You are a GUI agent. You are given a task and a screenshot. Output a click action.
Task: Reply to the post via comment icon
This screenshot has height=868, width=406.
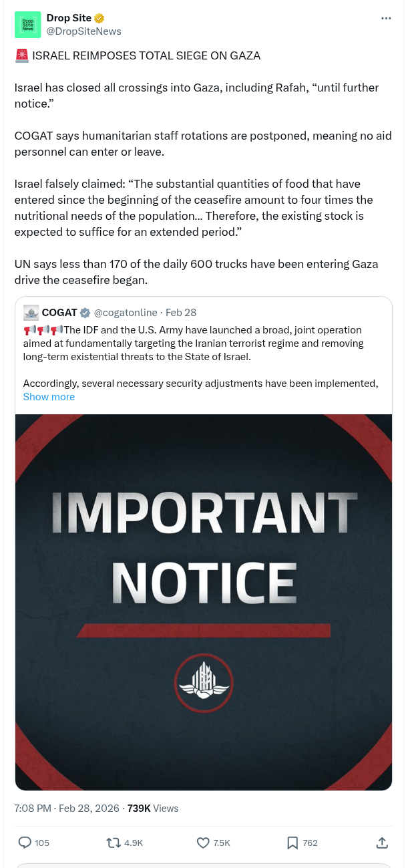[x=25, y=843]
